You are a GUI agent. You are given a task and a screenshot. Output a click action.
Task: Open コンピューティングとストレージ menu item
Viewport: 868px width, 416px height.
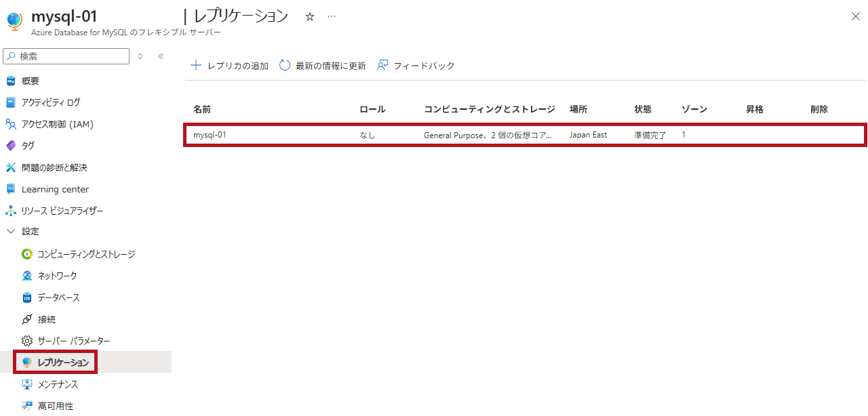(x=85, y=254)
